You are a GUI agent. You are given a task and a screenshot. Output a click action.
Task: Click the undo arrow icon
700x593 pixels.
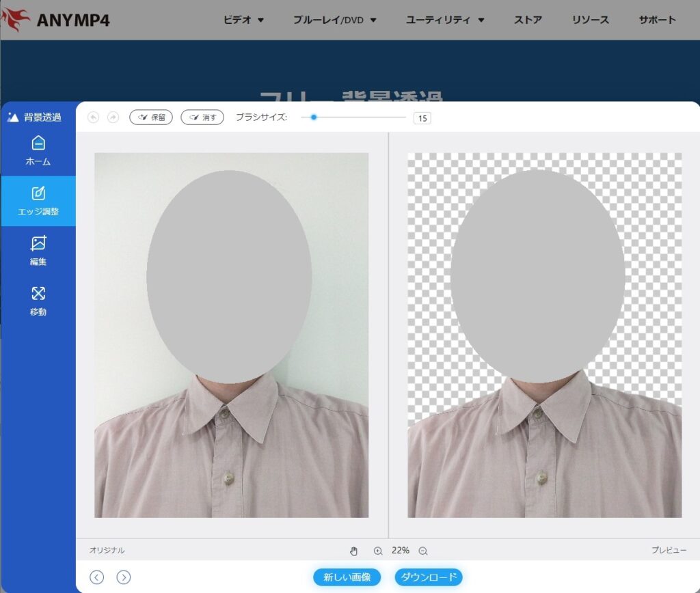click(x=94, y=118)
